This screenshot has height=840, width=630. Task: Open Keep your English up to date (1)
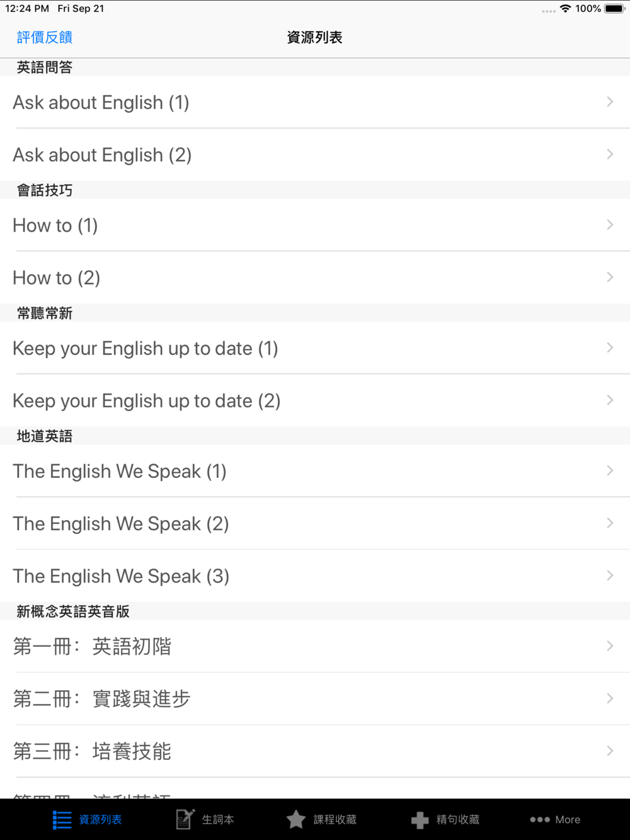tap(146, 348)
